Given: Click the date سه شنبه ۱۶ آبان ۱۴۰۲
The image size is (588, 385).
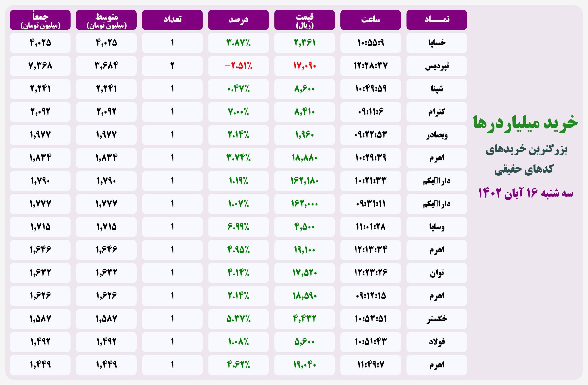Looking at the screenshot, I should (525, 193).
